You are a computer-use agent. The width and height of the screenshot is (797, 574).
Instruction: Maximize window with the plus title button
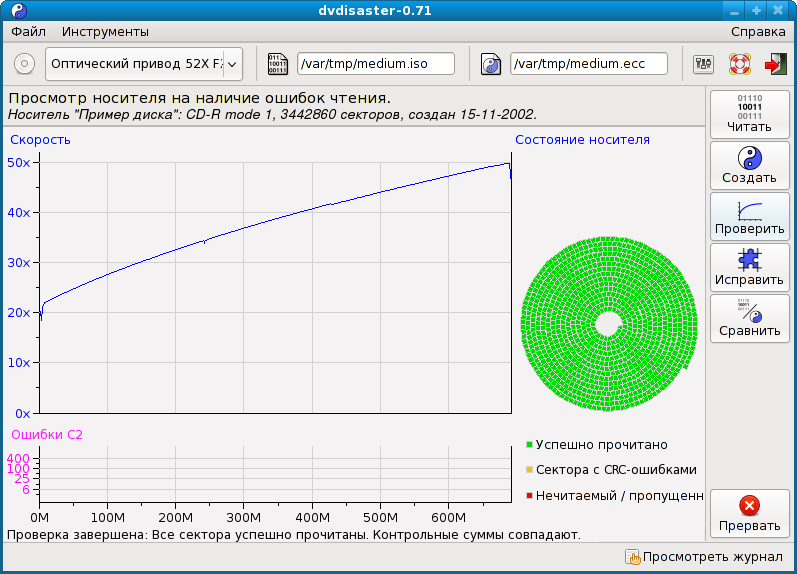click(x=756, y=10)
